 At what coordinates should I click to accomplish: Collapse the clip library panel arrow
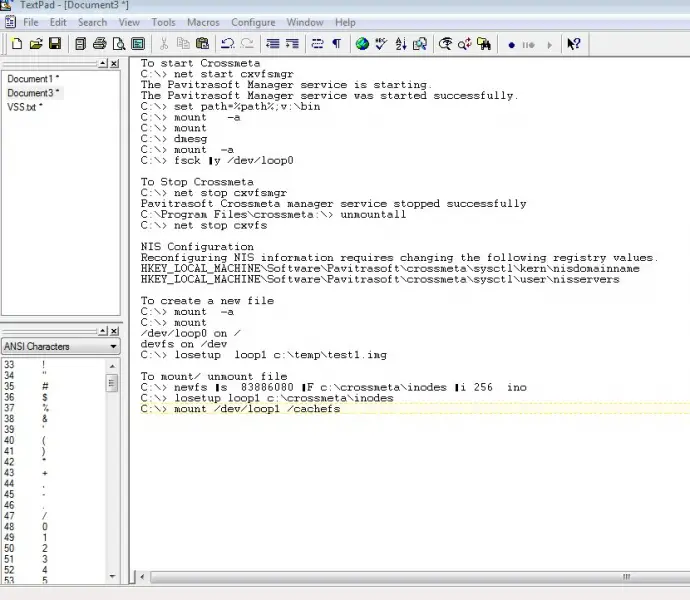pyautogui.click(x=103, y=331)
